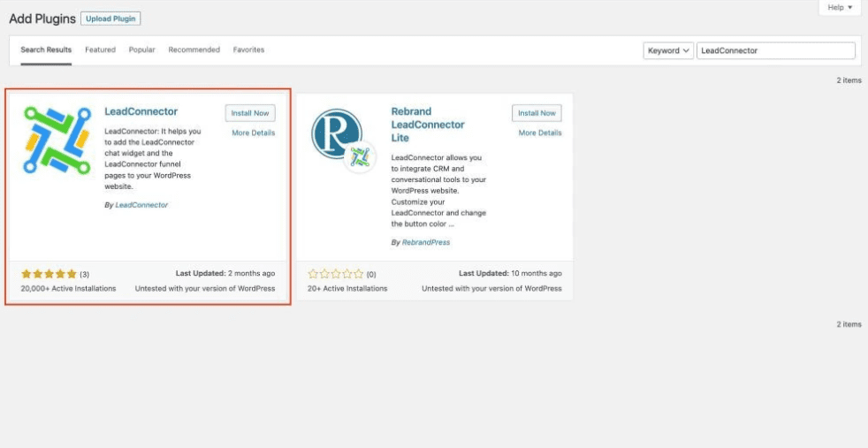Open the RebrandPress author link
868x448 pixels.
coord(426,242)
